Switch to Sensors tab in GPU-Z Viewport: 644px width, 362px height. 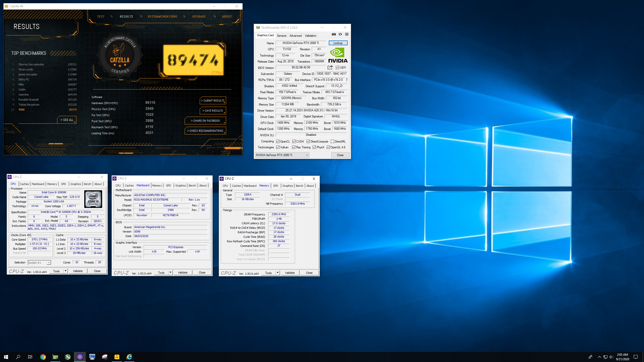click(281, 36)
